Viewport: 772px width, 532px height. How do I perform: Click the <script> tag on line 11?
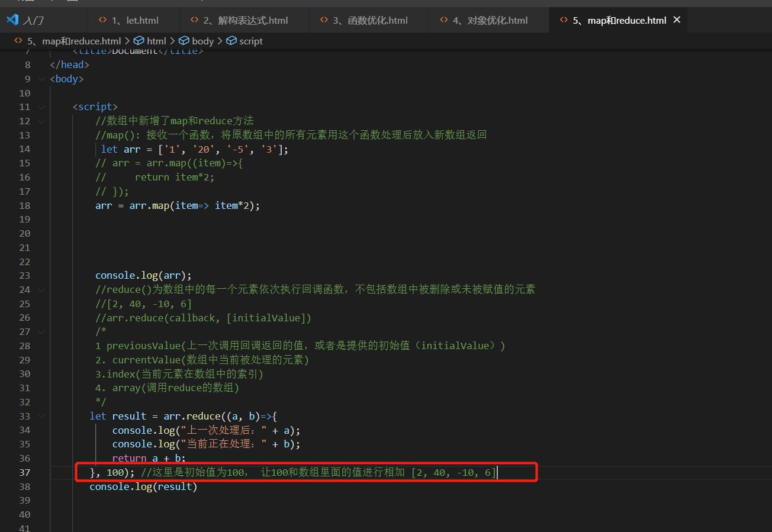pyautogui.click(x=95, y=107)
